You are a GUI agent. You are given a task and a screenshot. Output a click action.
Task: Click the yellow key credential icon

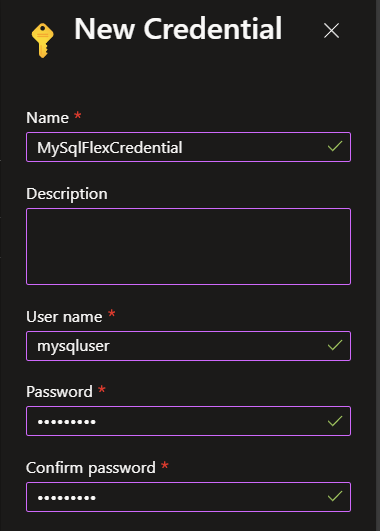point(43,40)
